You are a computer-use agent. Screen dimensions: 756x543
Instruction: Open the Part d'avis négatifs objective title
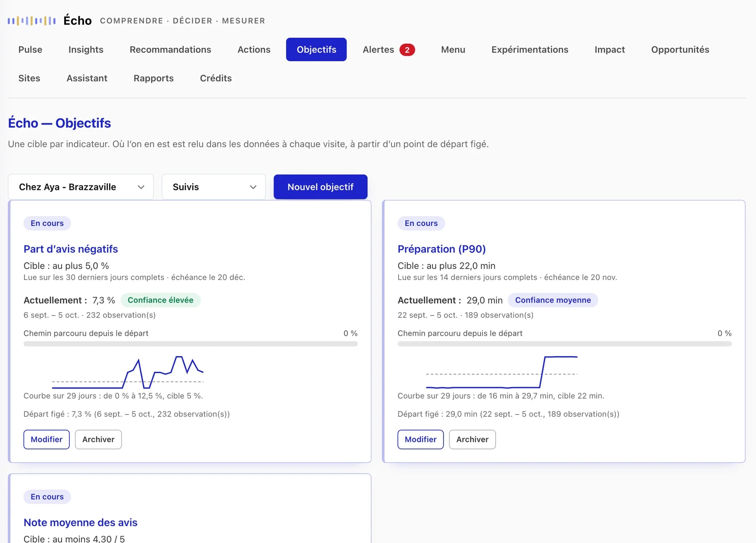click(71, 249)
